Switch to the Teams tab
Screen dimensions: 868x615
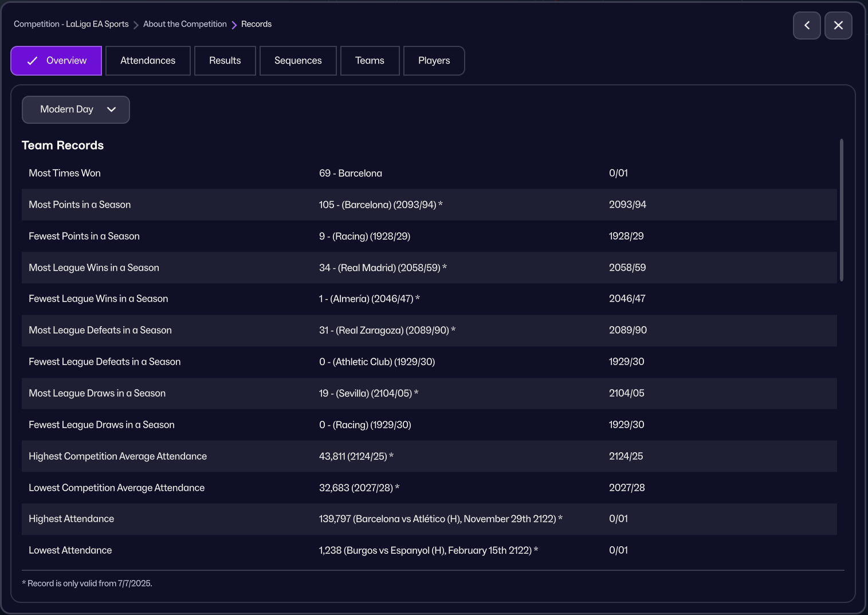click(x=370, y=61)
